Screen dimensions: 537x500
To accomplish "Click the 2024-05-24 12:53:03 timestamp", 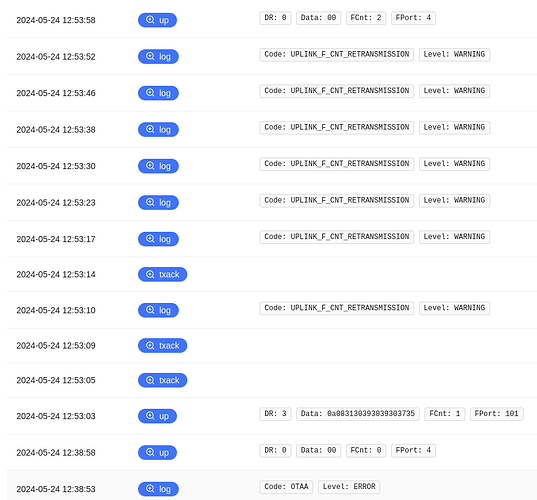I will pyautogui.click(x=56, y=416).
